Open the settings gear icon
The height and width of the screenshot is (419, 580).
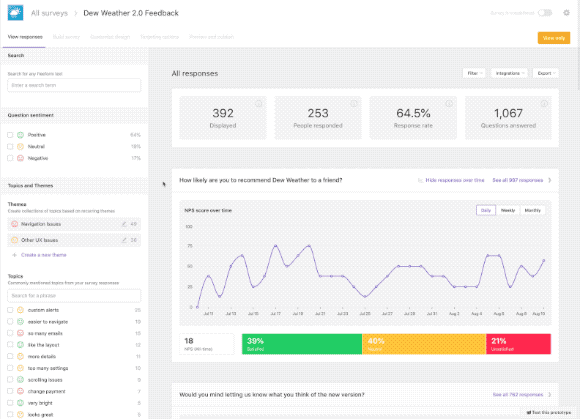pyautogui.click(x=566, y=13)
